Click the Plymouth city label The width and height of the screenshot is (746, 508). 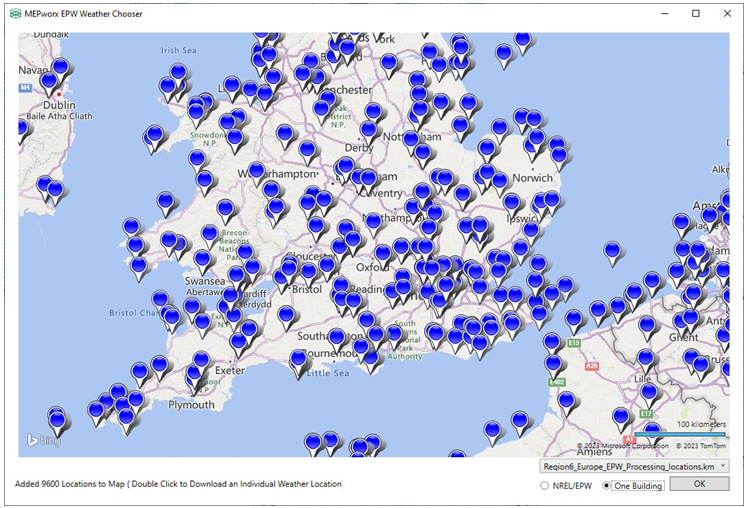[x=191, y=405]
